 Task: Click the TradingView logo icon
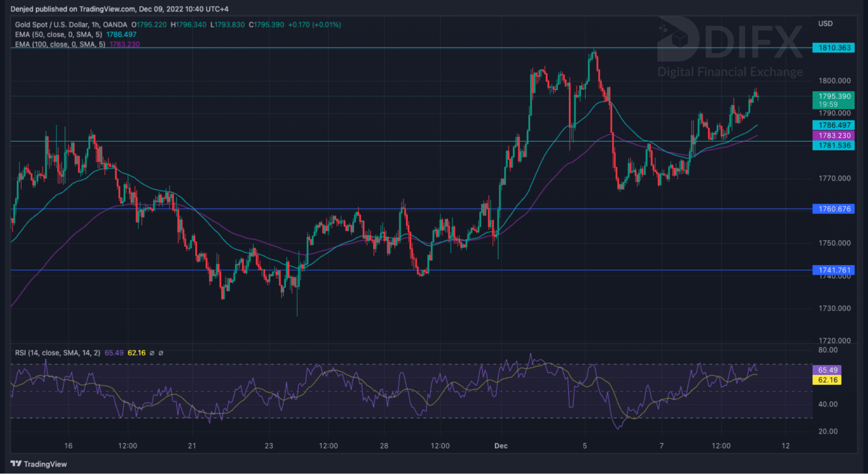[x=16, y=464]
